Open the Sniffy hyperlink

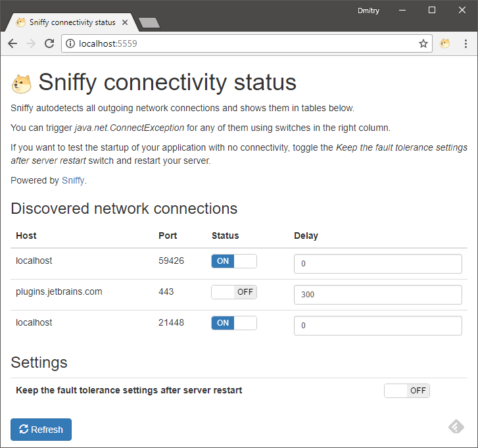[73, 180]
